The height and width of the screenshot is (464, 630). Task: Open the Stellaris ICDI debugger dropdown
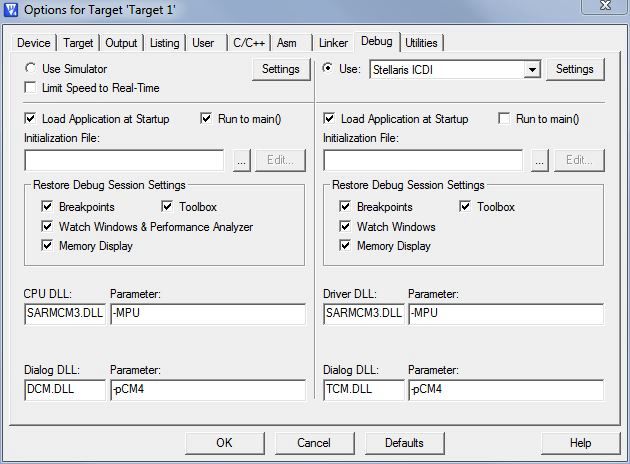pos(532,70)
